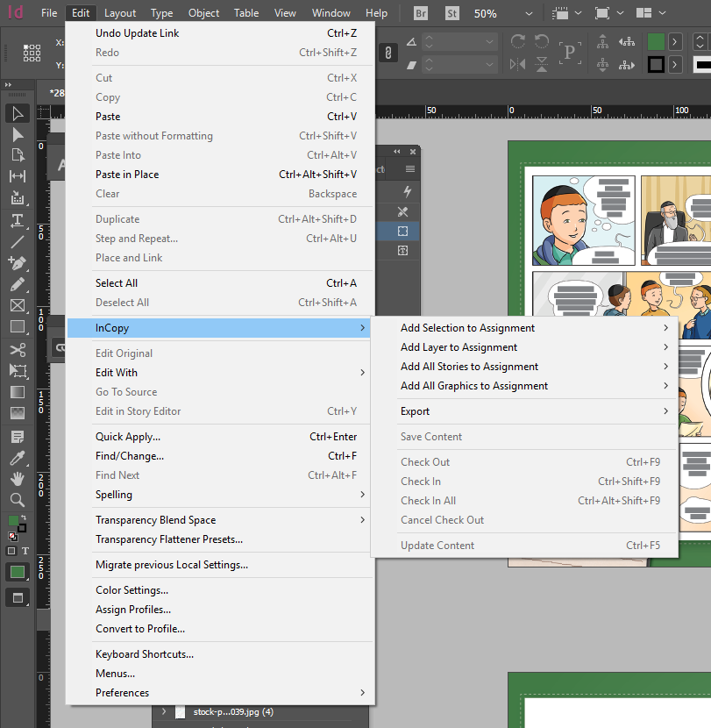The height and width of the screenshot is (728, 711).
Task: Toggle the constrain proportions chain link
Action: (x=387, y=54)
